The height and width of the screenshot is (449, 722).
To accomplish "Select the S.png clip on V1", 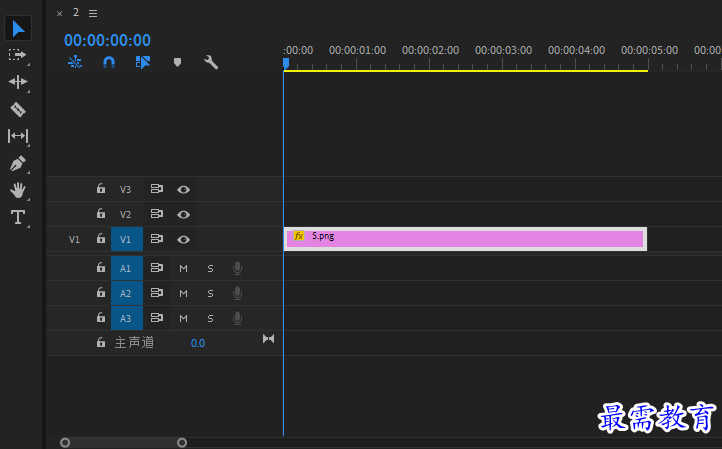I will tap(465, 239).
